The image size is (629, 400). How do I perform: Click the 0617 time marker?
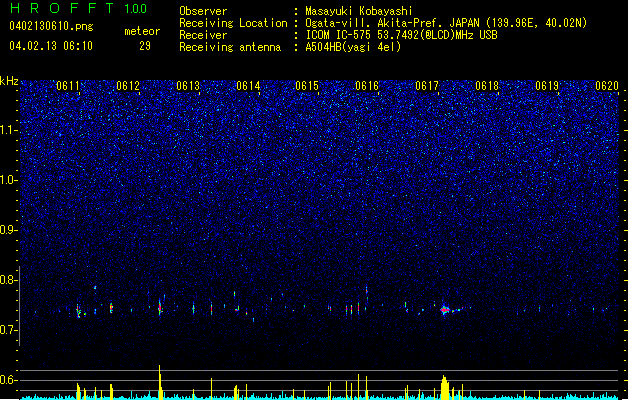click(x=427, y=86)
